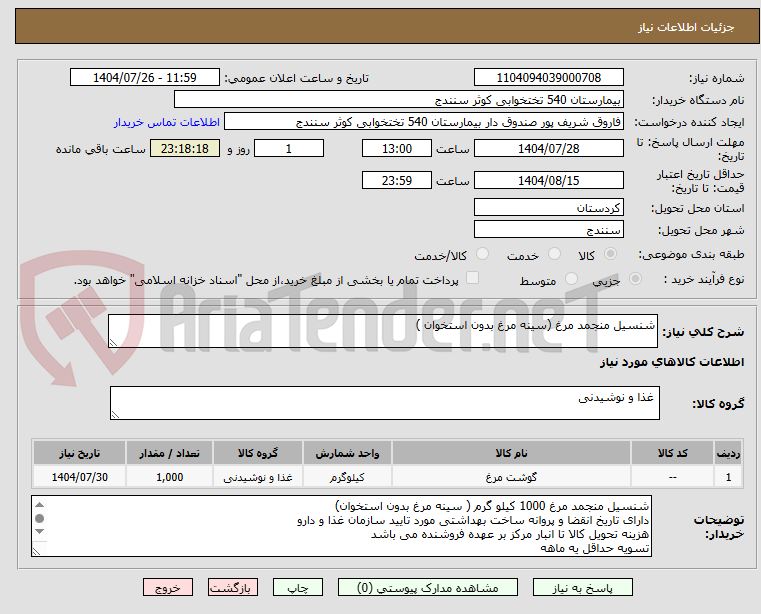
Task: Click the ردیف column header
Action: pos(728,453)
